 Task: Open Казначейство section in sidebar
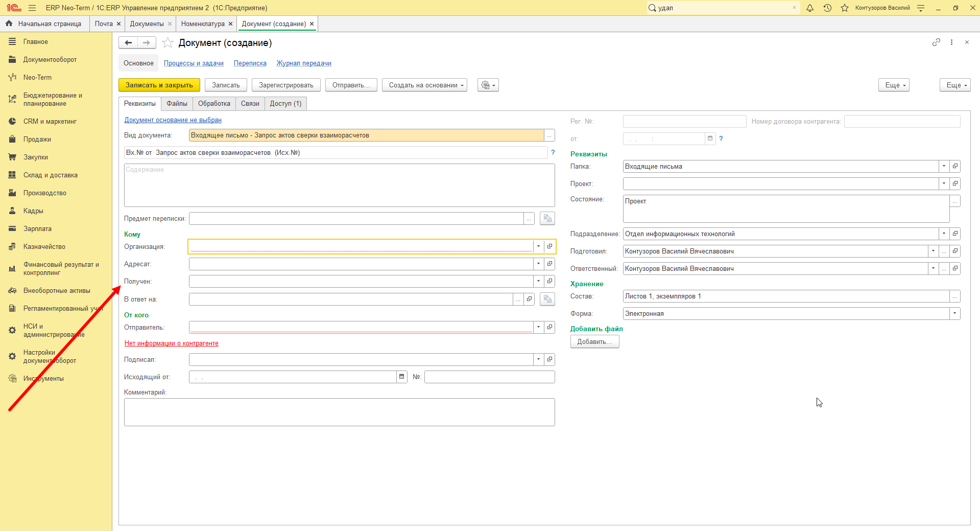point(44,246)
